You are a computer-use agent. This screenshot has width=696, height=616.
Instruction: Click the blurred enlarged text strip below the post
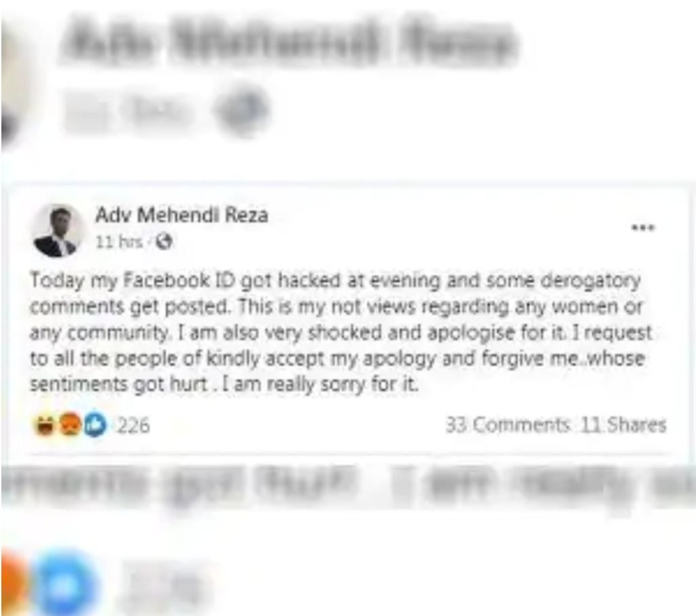coord(348,486)
